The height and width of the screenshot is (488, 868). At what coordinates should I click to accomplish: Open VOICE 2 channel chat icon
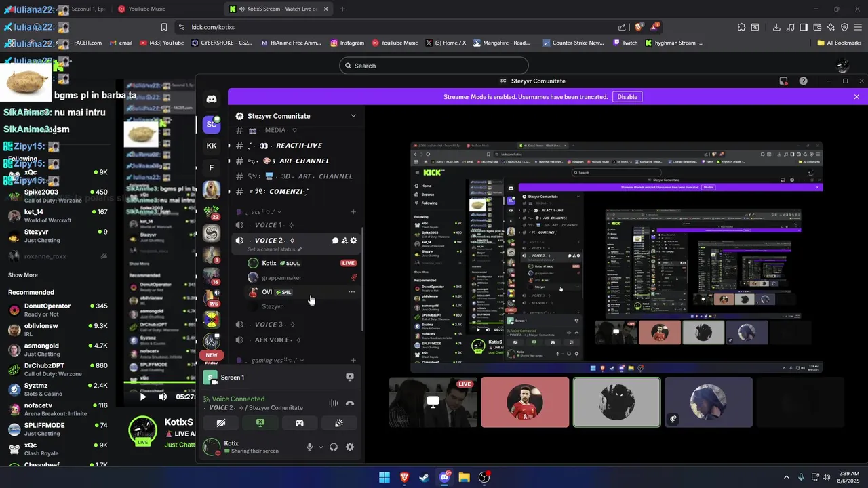click(x=335, y=241)
